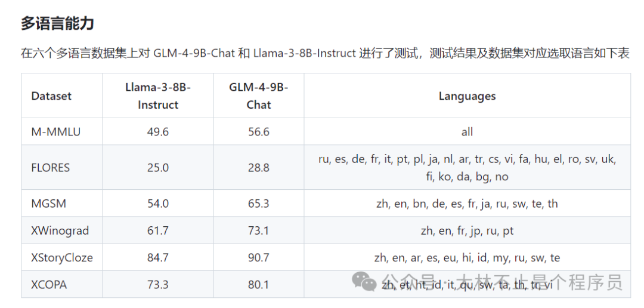Screen dimensions: 644x308
Task: Click the XStoryCloze row label
Action: pos(62,258)
